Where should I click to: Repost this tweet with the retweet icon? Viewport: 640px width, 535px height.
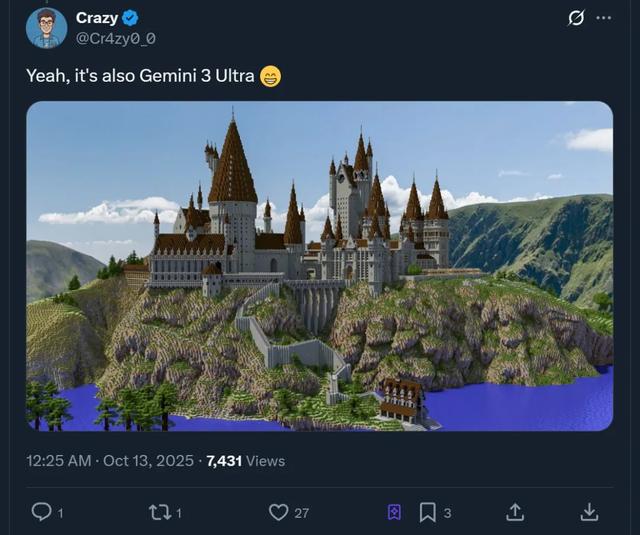160,512
